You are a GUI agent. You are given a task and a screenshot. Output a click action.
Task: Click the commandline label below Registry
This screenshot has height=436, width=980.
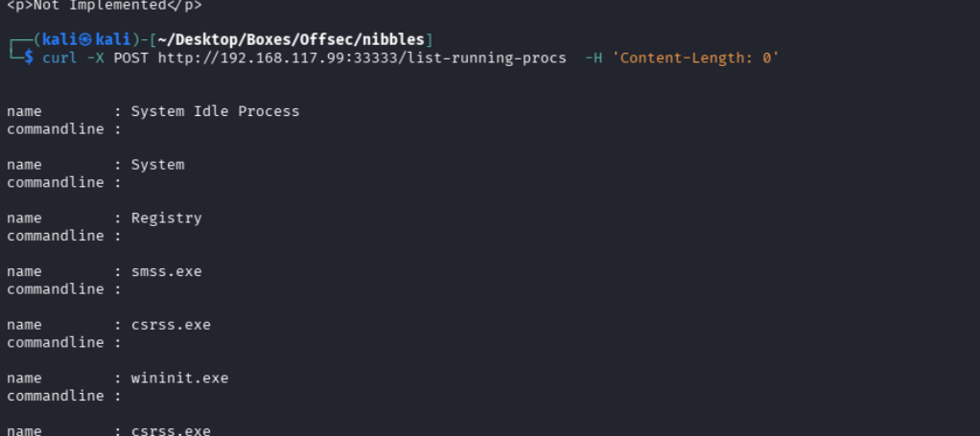point(55,236)
